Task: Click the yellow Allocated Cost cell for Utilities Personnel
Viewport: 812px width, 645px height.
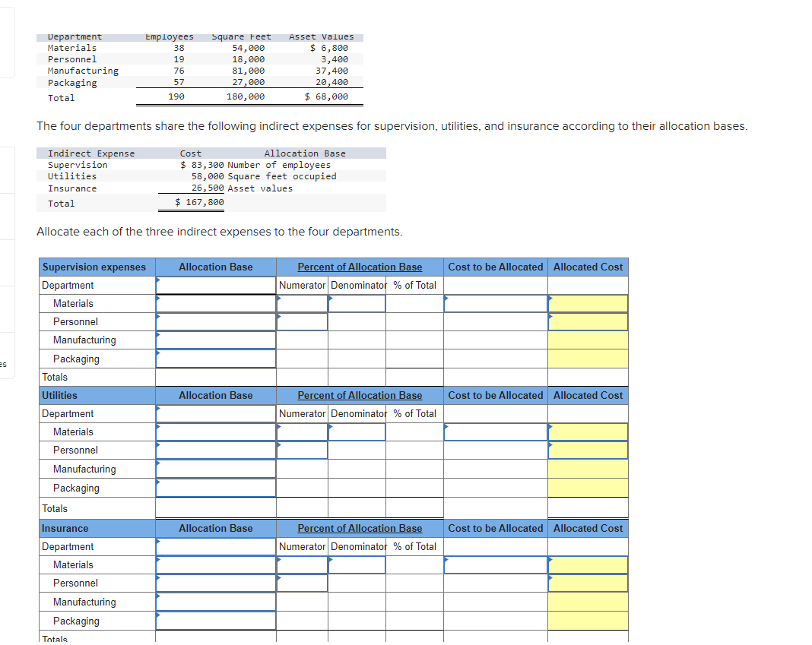Action: 588,450
